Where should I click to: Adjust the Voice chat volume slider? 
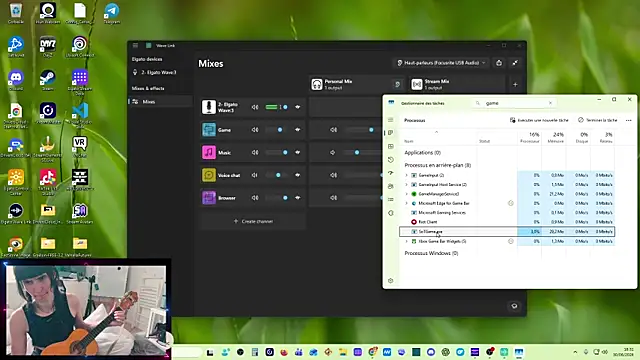click(x=277, y=175)
